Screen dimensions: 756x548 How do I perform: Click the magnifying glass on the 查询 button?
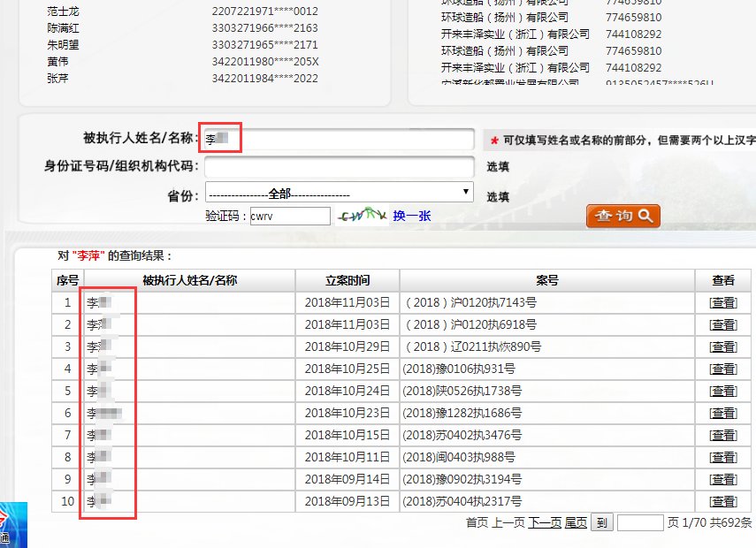pos(644,215)
